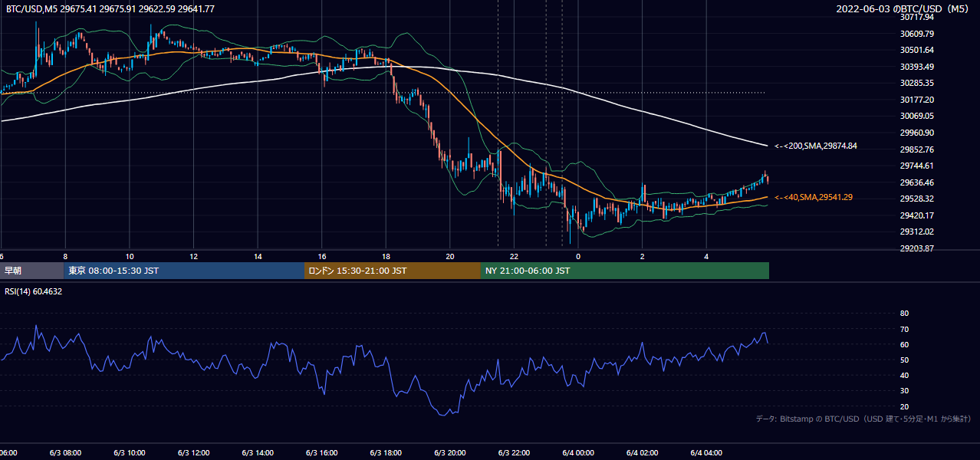Click price axis value 30069.05
The height and width of the screenshot is (460, 980).
tap(916, 116)
